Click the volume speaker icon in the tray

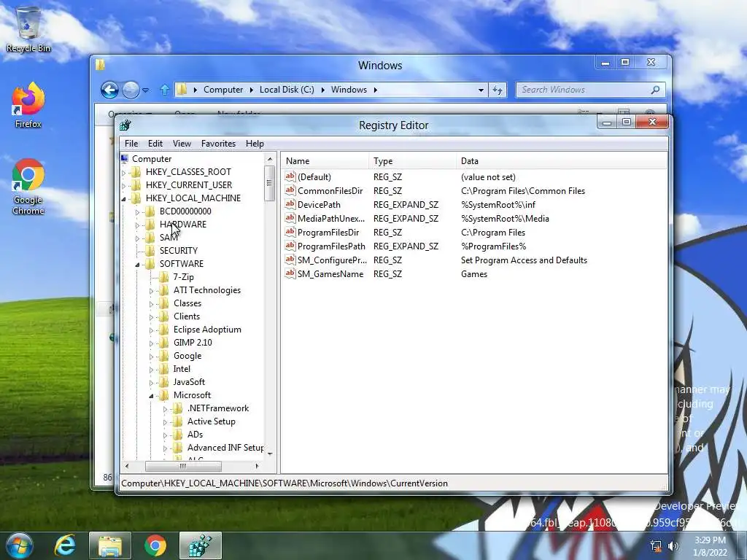673,546
